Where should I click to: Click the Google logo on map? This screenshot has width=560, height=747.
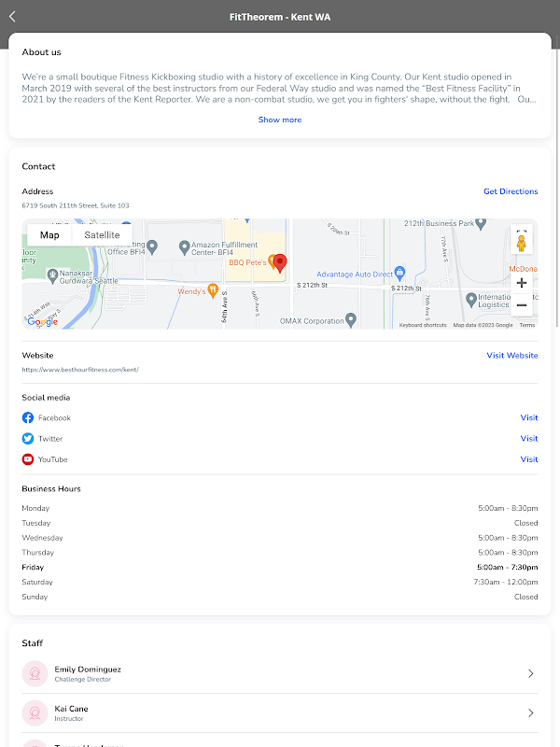pyautogui.click(x=42, y=322)
